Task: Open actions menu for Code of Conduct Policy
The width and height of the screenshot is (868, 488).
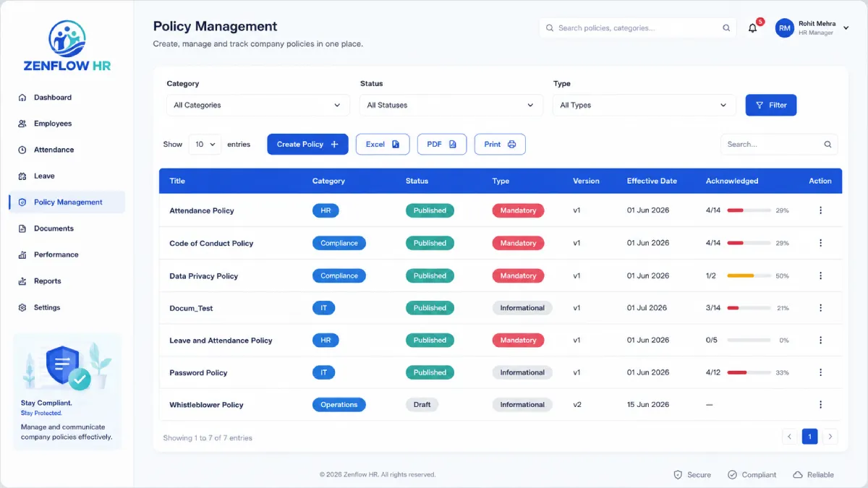Action: pyautogui.click(x=820, y=243)
